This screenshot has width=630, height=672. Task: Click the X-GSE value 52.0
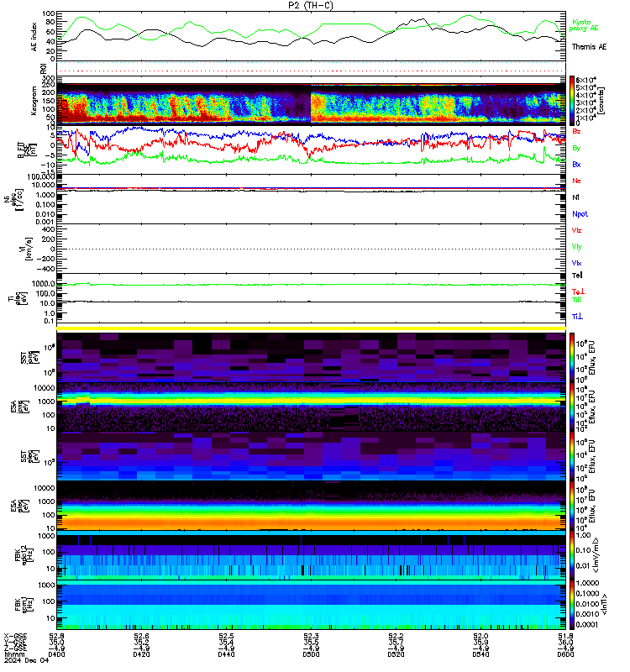point(480,637)
